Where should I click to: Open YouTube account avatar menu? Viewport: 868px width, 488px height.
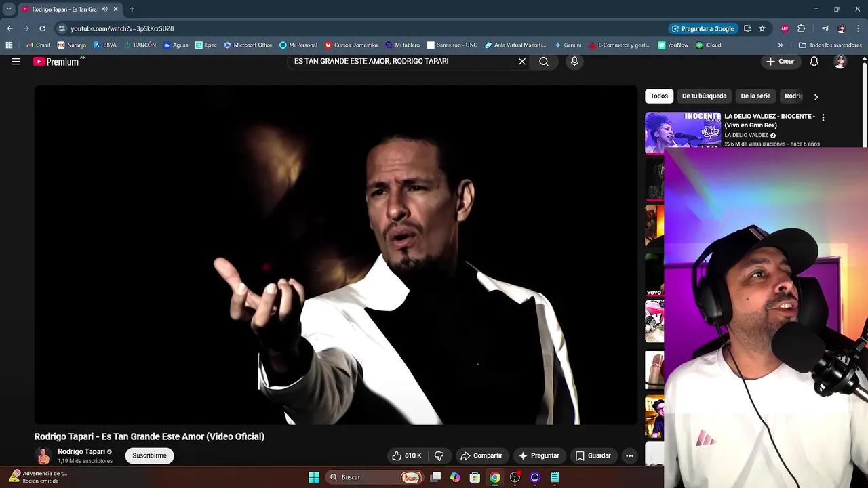point(840,62)
